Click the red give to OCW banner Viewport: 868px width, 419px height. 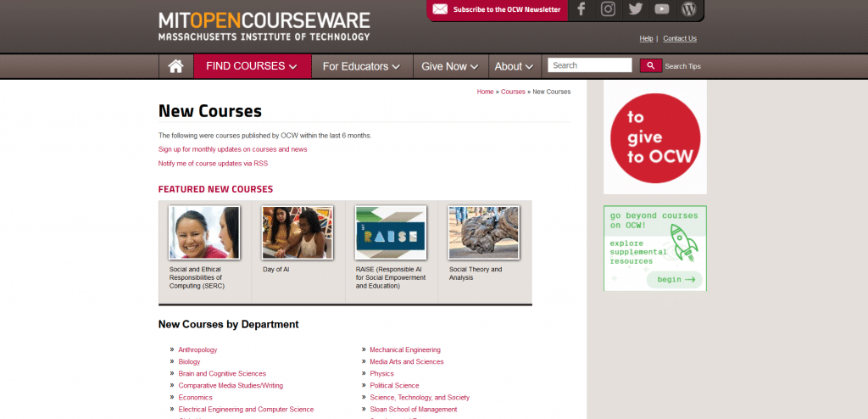coord(655,138)
